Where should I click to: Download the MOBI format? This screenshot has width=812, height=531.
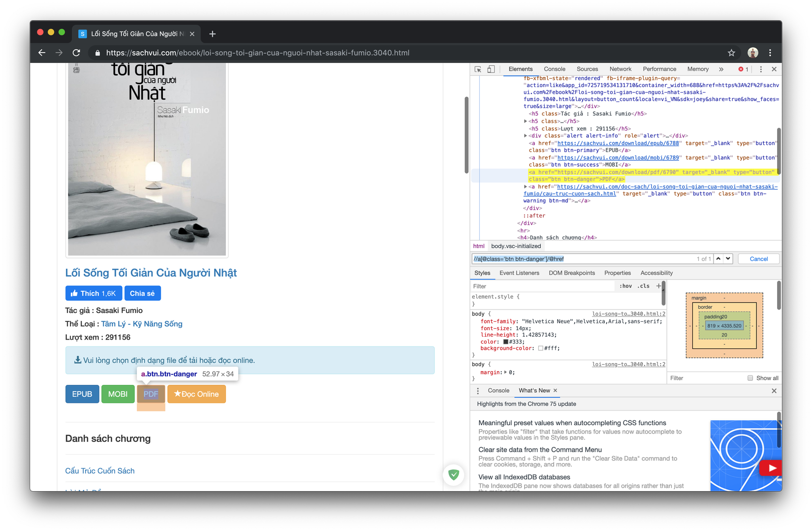[x=118, y=394]
